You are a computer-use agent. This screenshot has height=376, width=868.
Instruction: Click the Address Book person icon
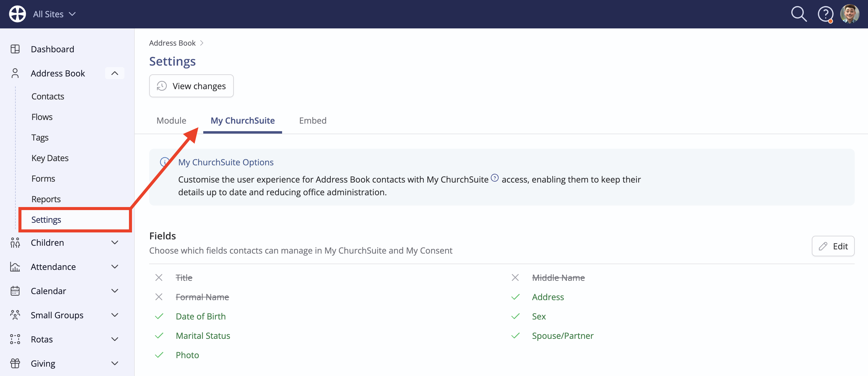(15, 73)
